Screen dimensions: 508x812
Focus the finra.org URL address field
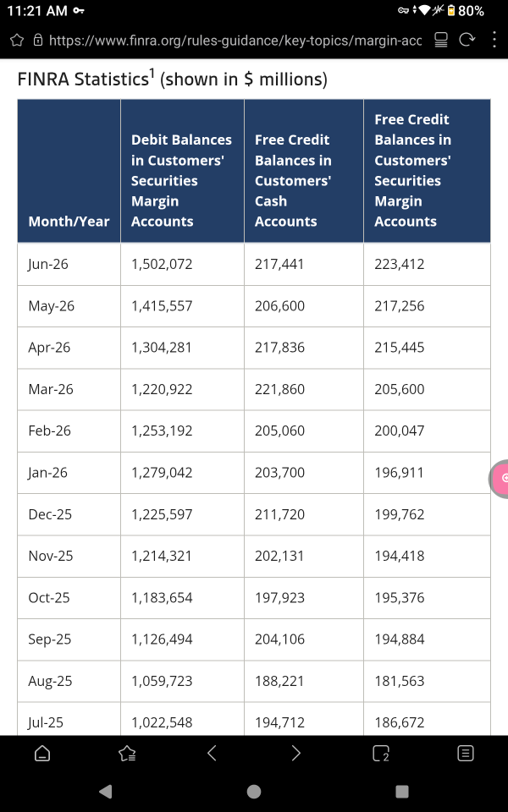(x=235, y=41)
